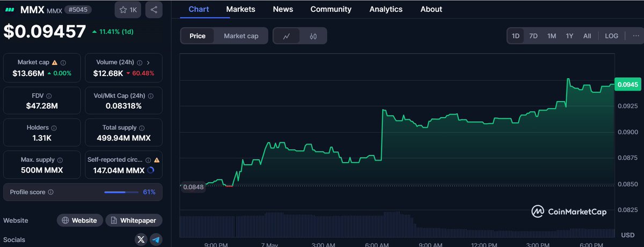The height and width of the screenshot is (247, 644).
Task: Open the Chart tab
Action: click(x=199, y=9)
